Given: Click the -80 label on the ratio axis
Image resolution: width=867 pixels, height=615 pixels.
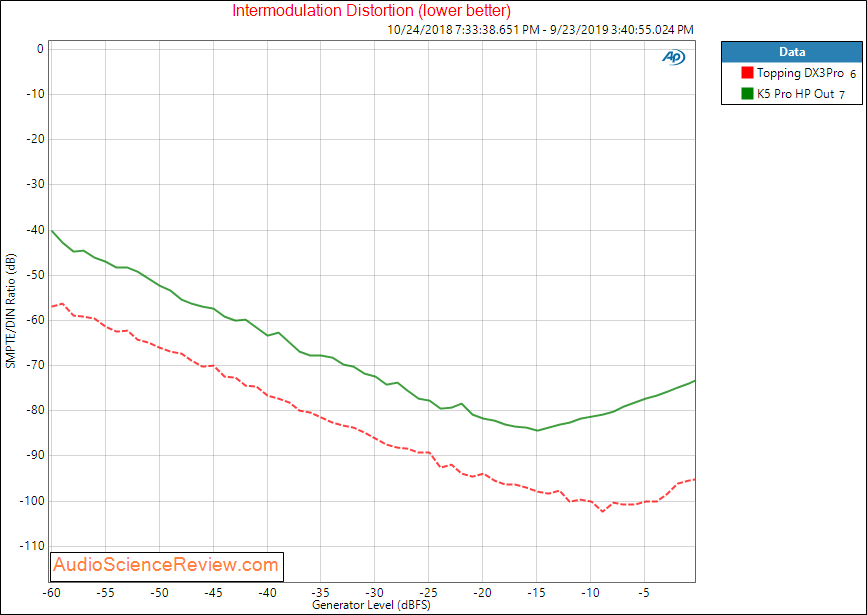Looking at the screenshot, I should pyautogui.click(x=35, y=410).
